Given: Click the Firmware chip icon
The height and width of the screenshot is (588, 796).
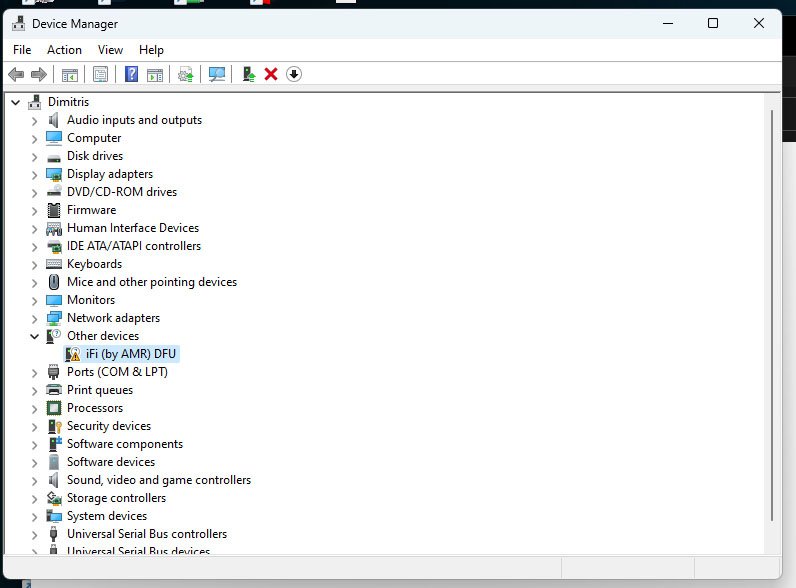Looking at the screenshot, I should (53, 210).
